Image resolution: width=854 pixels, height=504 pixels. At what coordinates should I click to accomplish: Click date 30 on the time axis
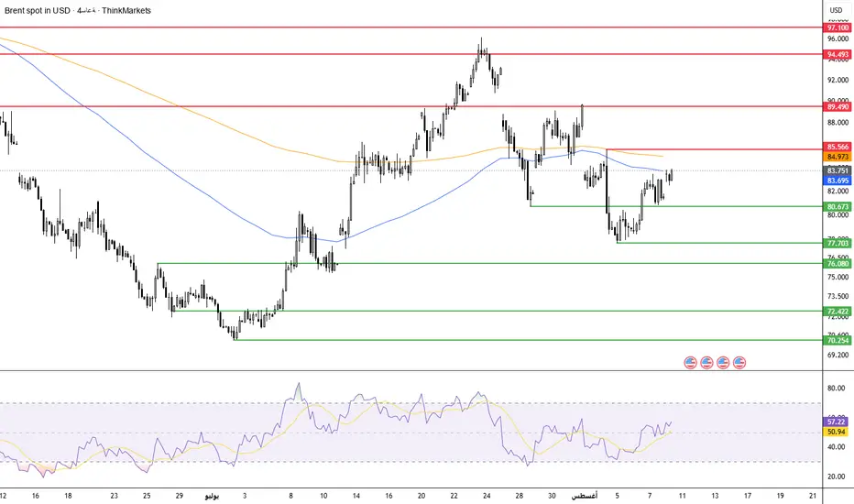click(552, 496)
